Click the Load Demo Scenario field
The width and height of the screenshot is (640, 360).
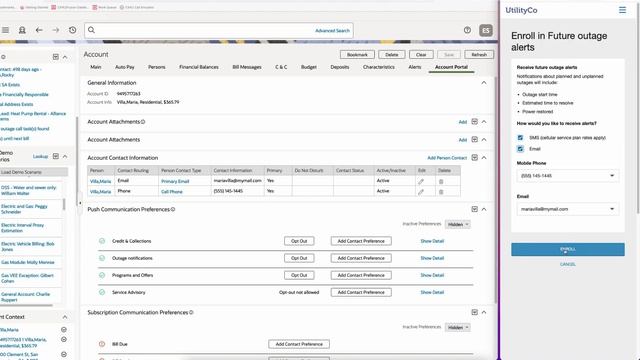point(33,172)
